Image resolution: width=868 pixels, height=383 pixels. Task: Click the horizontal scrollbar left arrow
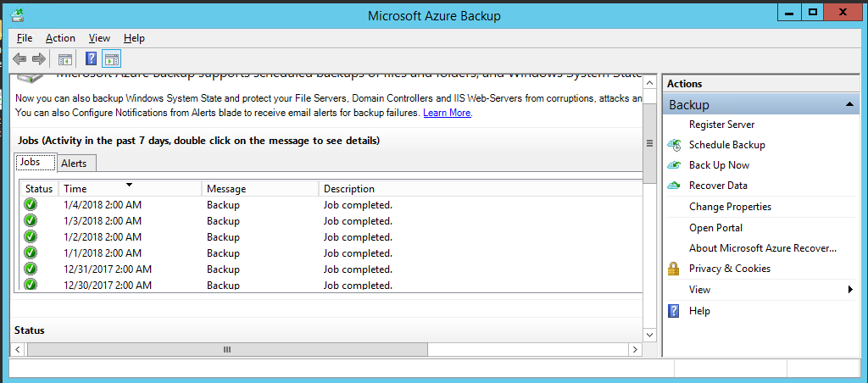pos(17,349)
